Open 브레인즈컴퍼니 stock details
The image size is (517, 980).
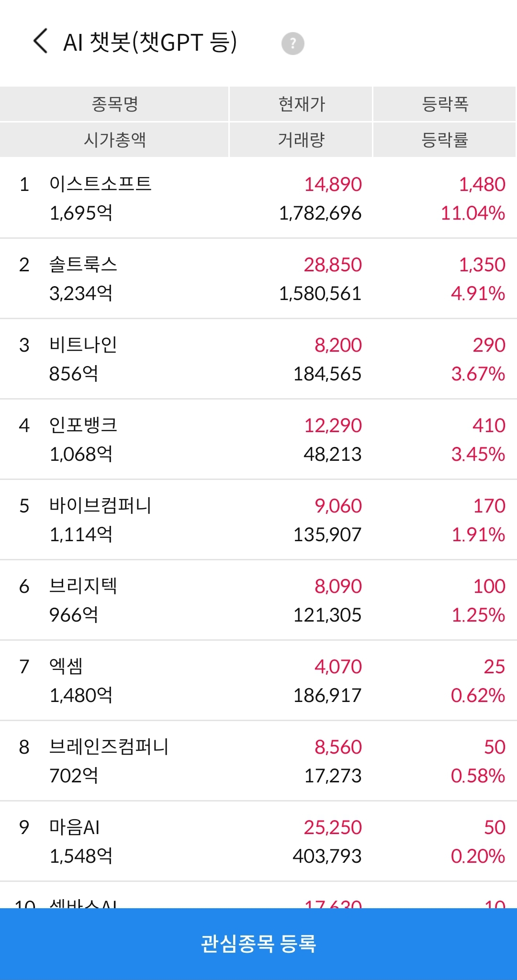click(258, 761)
